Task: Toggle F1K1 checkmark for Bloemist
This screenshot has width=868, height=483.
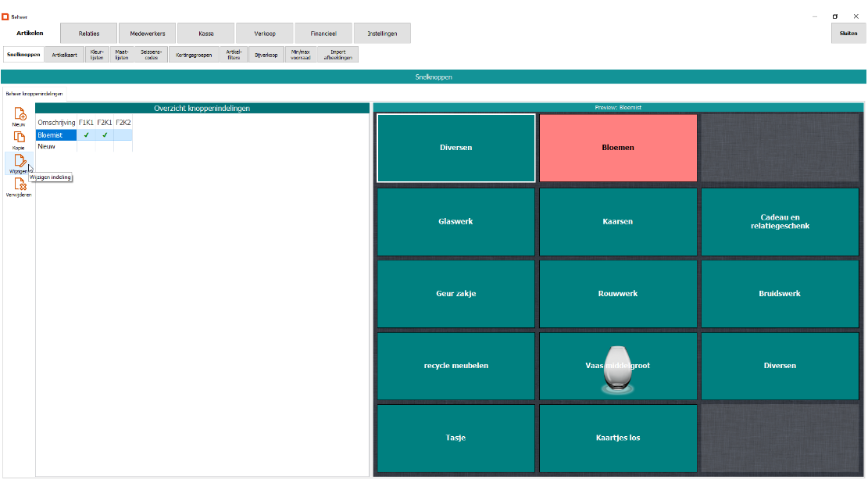Action: click(x=86, y=134)
